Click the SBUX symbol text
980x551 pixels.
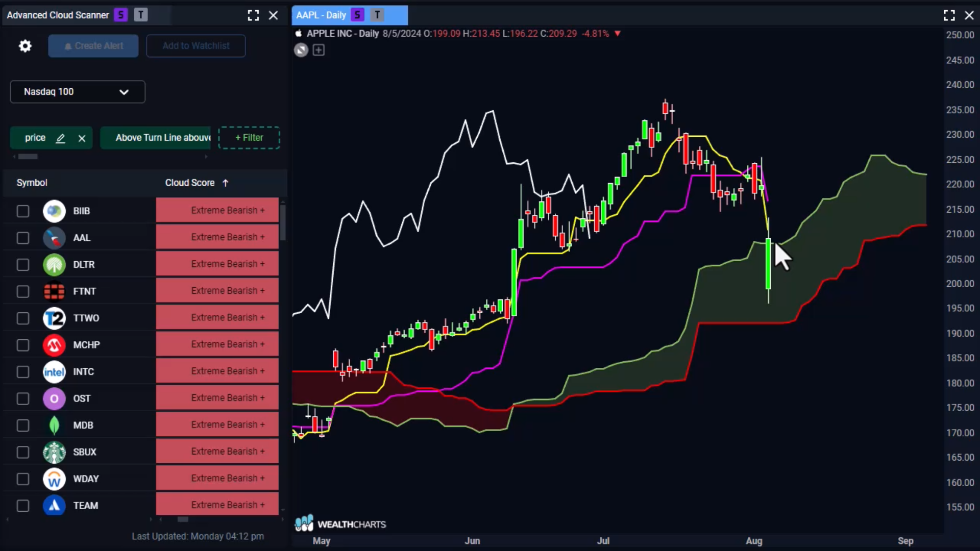point(85,452)
